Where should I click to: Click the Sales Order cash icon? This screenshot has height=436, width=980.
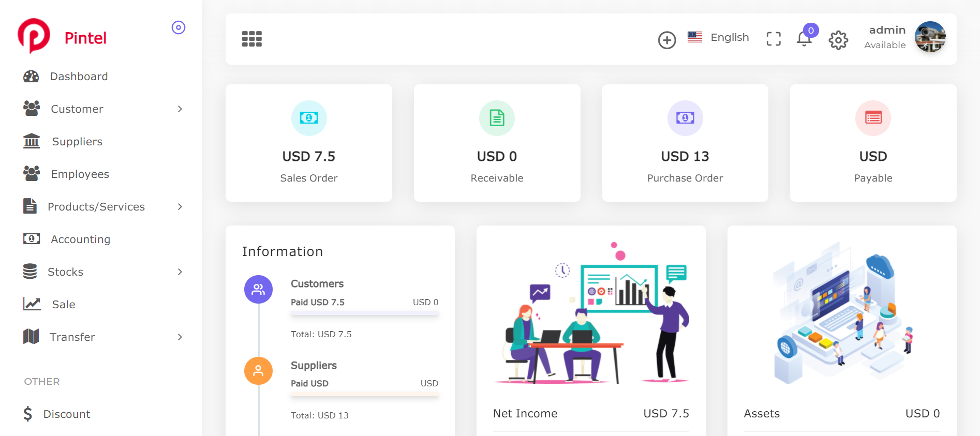coord(309,118)
